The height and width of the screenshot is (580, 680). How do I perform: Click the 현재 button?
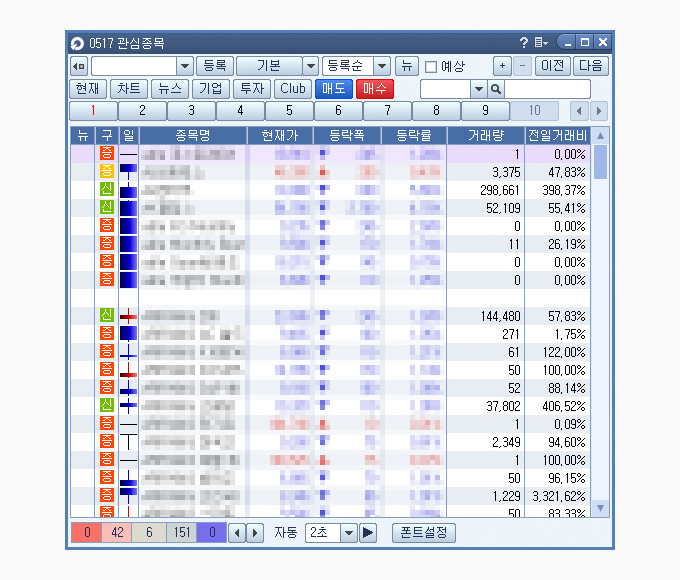[88, 89]
